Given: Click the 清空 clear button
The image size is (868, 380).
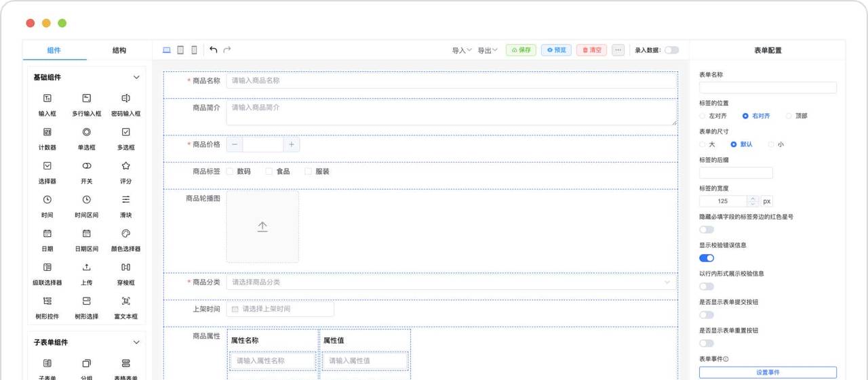Looking at the screenshot, I should point(591,50).
